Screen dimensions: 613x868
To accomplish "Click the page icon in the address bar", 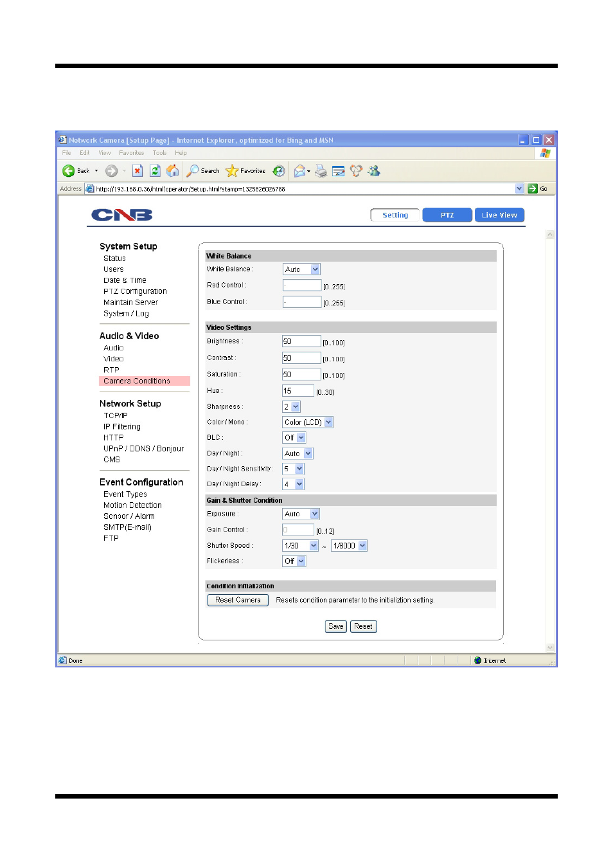I will tap(90, 189).
